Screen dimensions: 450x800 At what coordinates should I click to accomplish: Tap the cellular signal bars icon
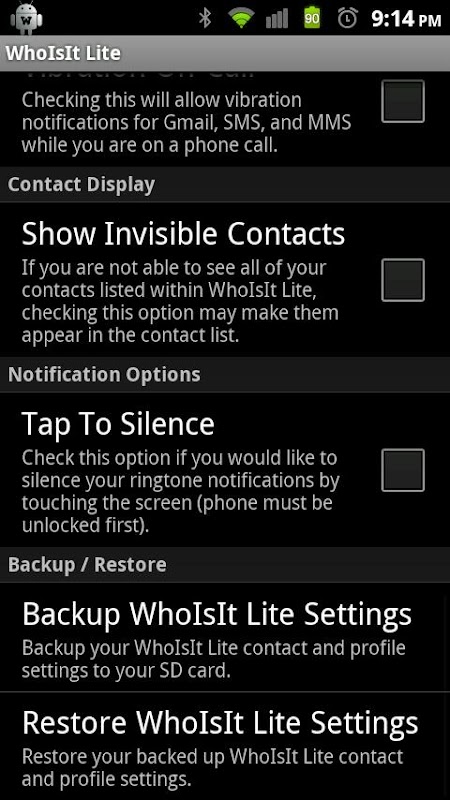[277, 19]
